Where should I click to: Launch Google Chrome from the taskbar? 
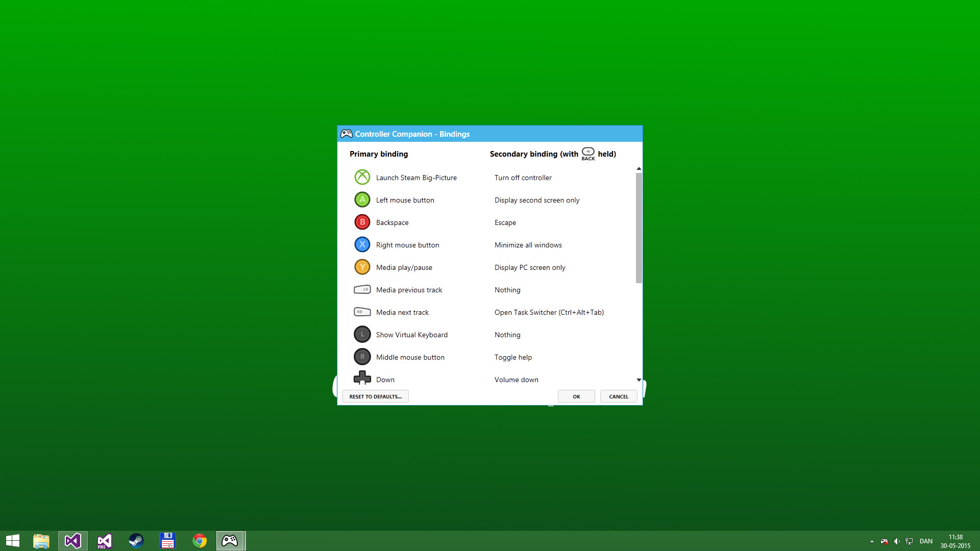[x=199, y=540]
